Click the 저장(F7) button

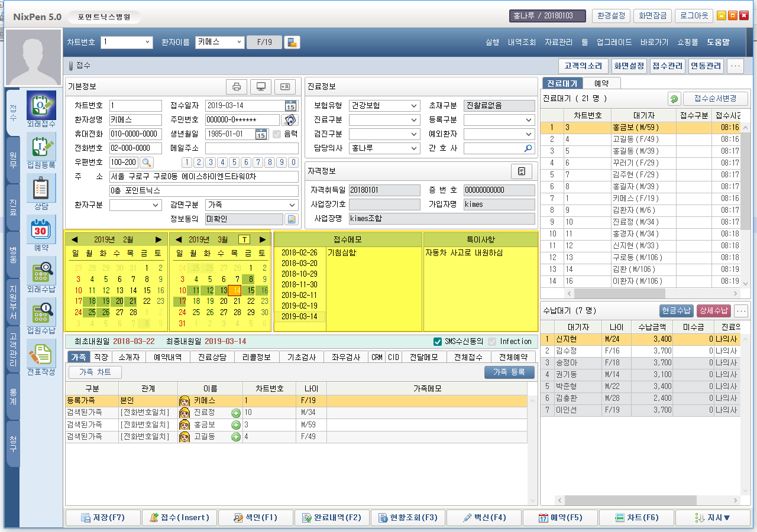point(102,517)
